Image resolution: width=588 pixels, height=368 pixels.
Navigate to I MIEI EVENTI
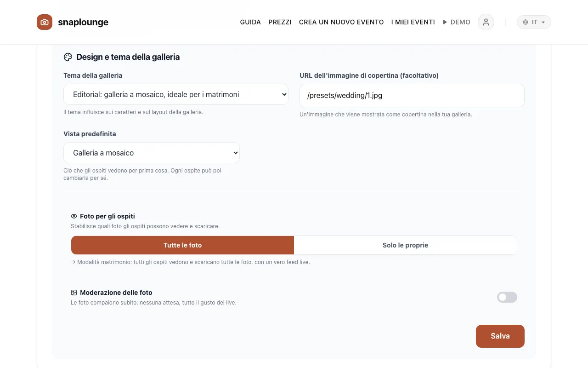pyautogui.click(x=413, y=22)
